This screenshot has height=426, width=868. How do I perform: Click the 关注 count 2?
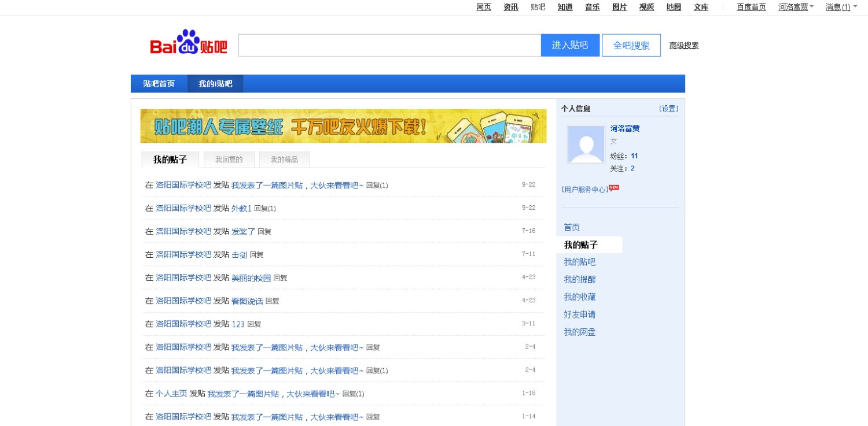pos(632,168)
